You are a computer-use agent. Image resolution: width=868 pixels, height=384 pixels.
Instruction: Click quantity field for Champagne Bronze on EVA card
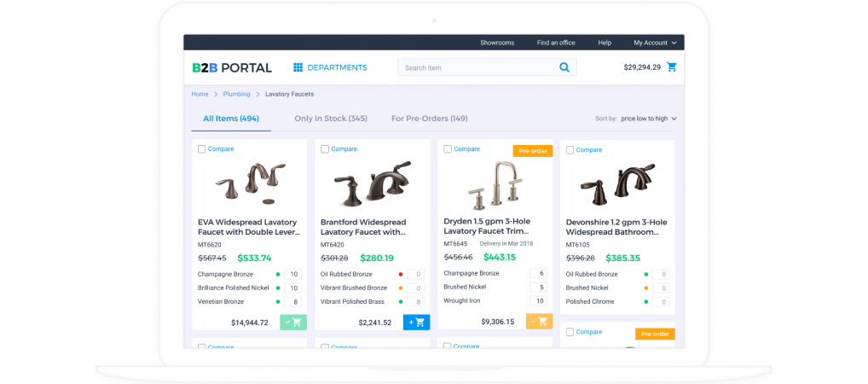coord(292,274)
